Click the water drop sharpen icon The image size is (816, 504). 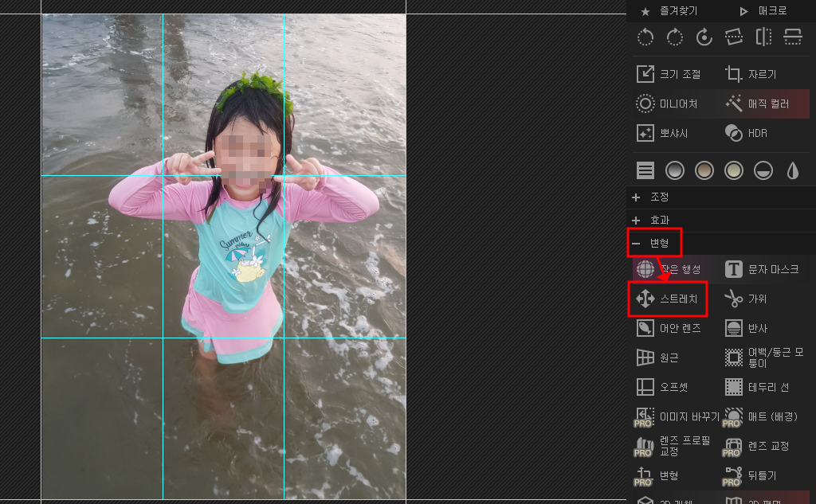click(793, 170)
